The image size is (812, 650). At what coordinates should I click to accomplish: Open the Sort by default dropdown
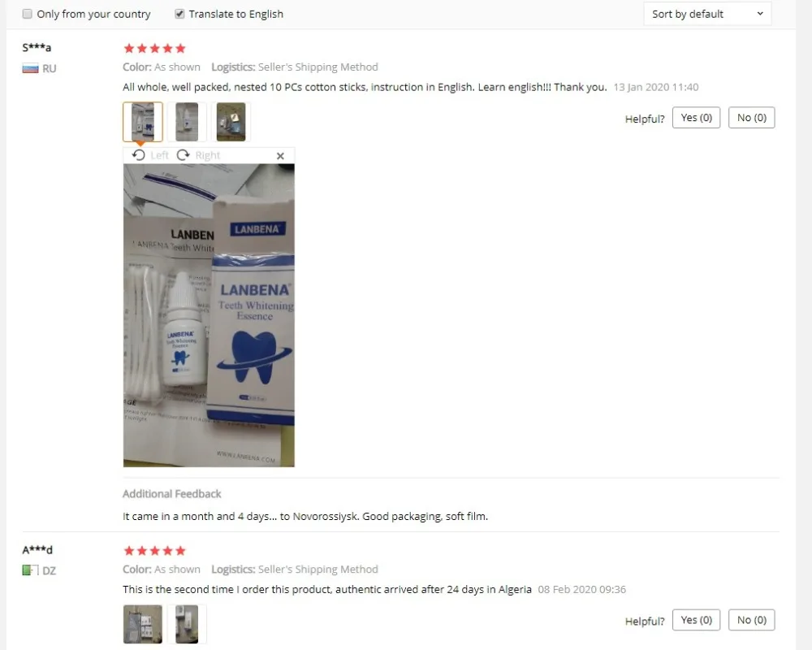point(707,14)
